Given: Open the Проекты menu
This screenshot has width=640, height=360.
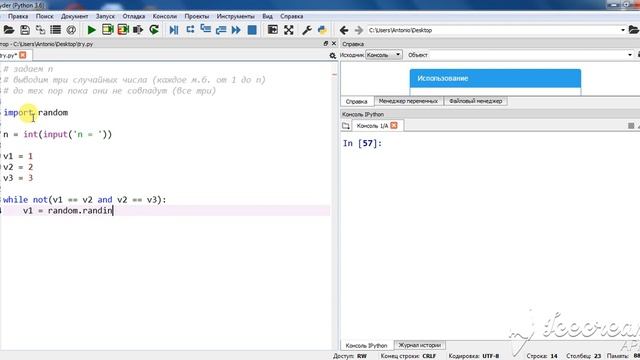Looking at the screenshot, I should pyautogui.click(x=197, y=16).
